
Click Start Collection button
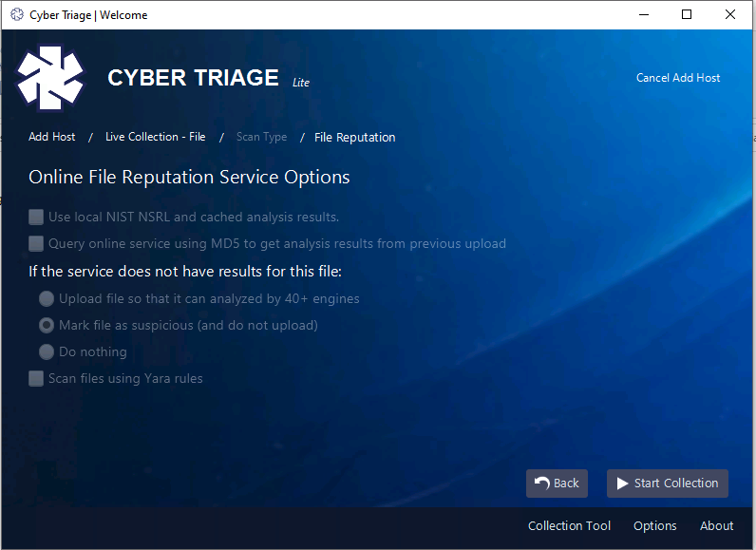668,484
